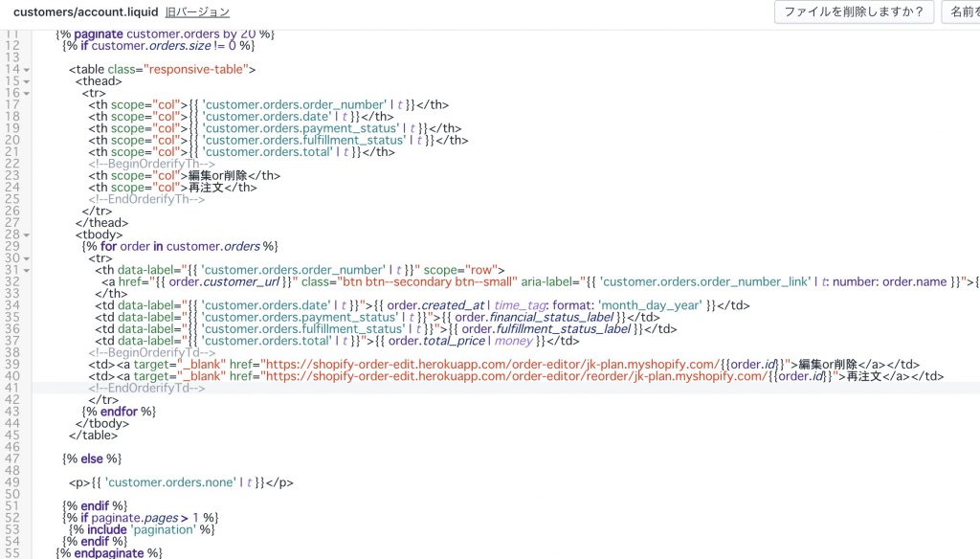Click the 編集or削除 link text on line 39

click(828, 365)
